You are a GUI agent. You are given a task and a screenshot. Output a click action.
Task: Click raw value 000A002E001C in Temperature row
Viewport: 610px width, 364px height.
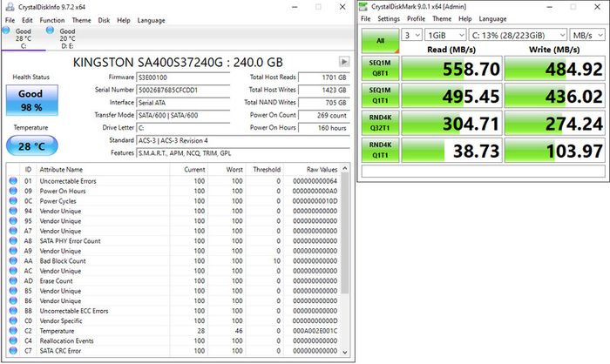315,331
